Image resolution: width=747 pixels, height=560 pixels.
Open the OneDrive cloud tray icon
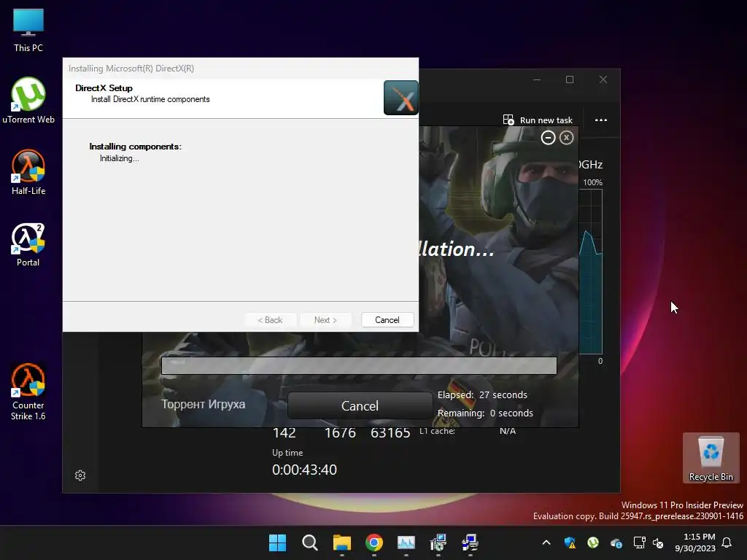(x=616, y=542)
